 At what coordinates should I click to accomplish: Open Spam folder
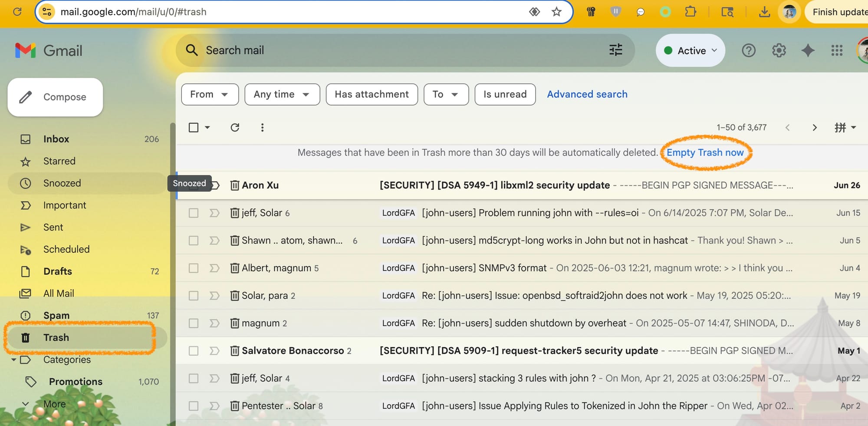(x=87, y=316)
